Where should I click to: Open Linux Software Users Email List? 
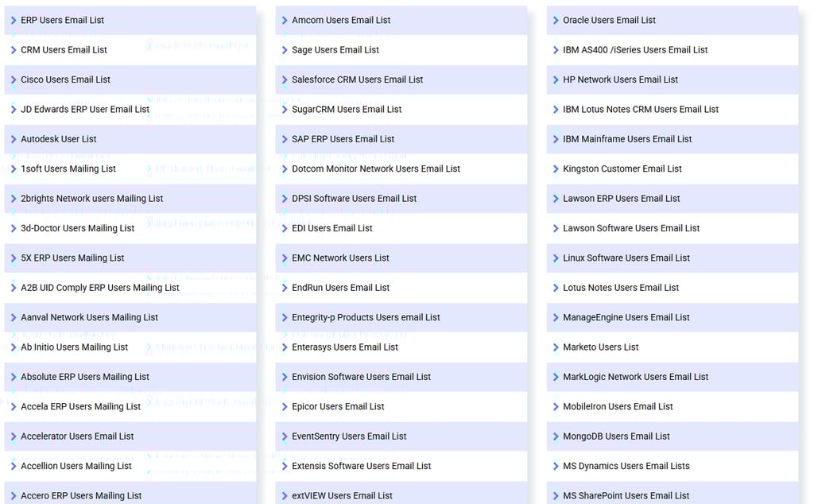click(x=626, y=258)
